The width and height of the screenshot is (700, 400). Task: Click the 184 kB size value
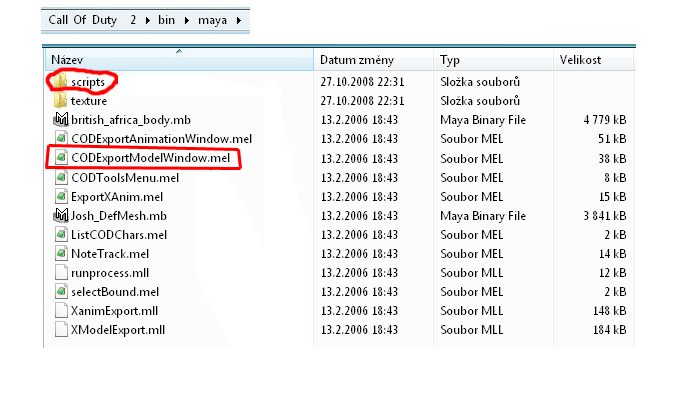[x=610, y=330]
